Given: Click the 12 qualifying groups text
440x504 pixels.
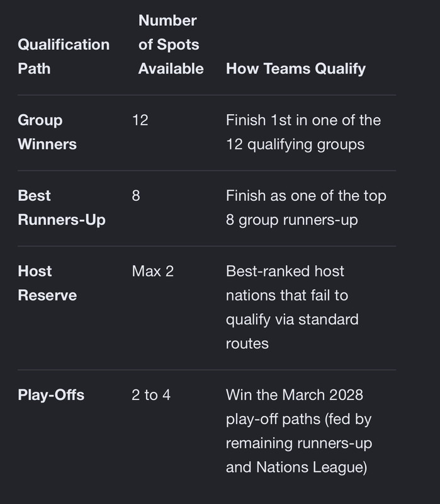Looking at the screenshot, I should pyautogui.click(x=295, y=144).
